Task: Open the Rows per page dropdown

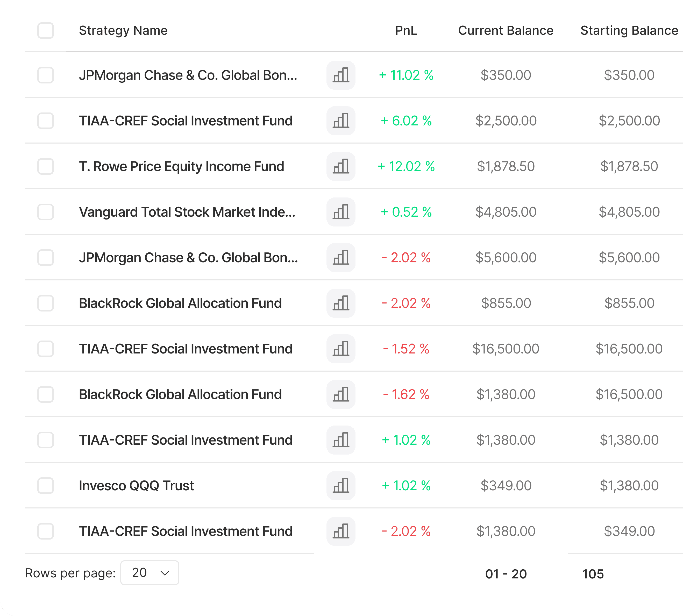Action: click(x=150, y=573)
